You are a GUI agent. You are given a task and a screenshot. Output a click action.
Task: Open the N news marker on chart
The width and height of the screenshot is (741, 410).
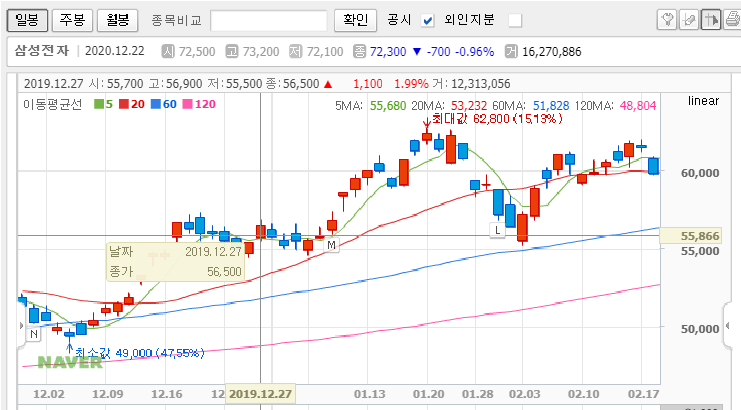point(34,334)
